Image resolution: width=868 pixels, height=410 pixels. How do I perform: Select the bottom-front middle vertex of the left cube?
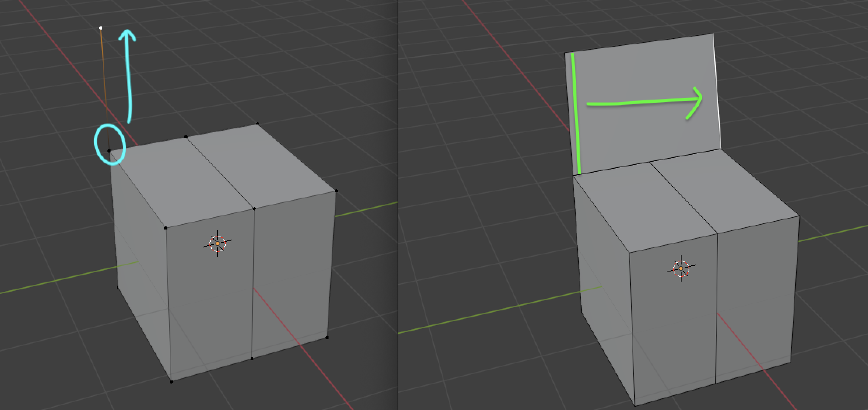[252, 359]
